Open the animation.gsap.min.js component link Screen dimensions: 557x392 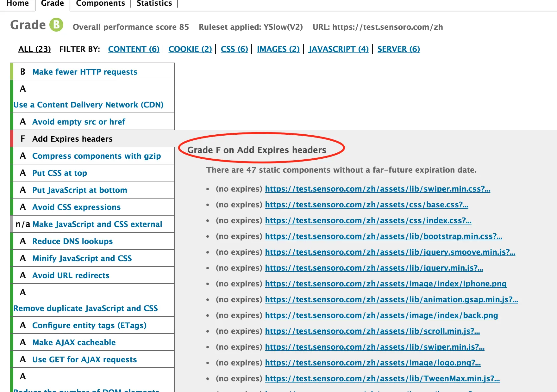[x=391, y=299]
